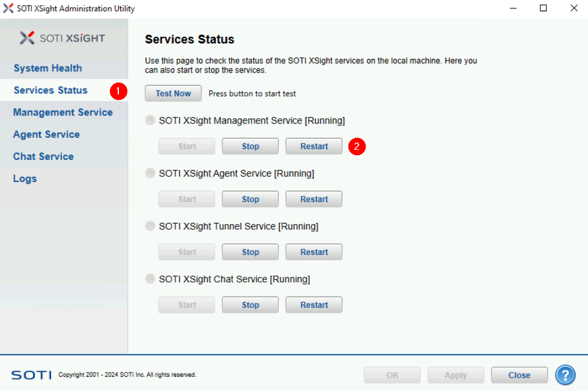The image size is (588, 391).
Task: Open the System Health page
Action: (x=48, y=68)
